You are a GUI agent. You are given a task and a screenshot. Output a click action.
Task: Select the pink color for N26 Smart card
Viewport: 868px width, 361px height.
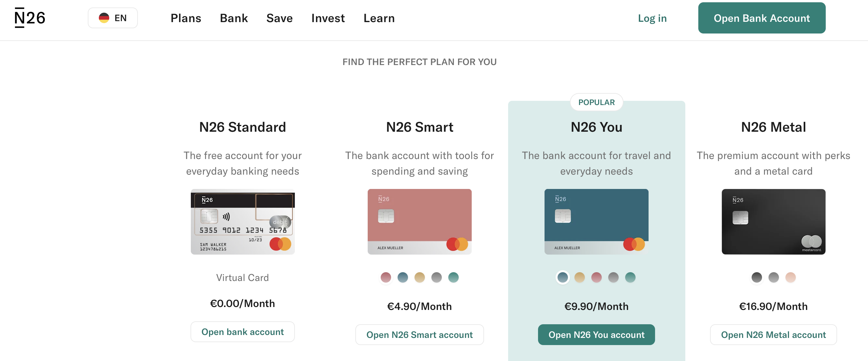(x=386, y=277)
